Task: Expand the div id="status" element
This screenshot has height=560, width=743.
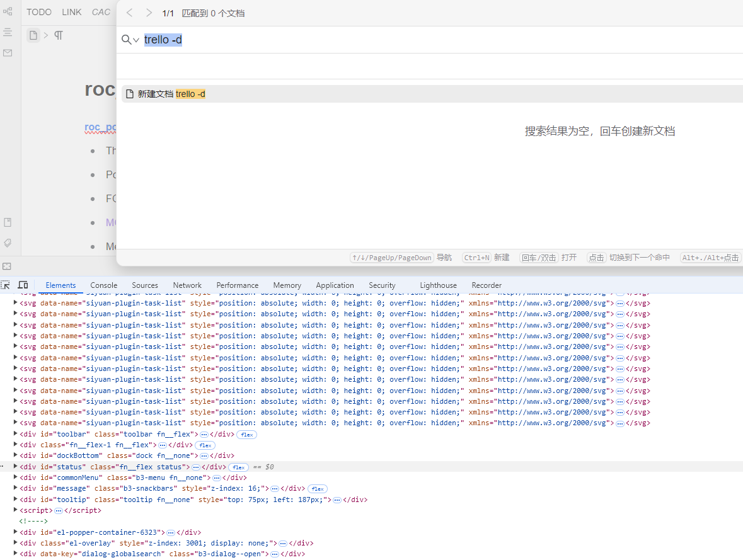Action: coord(16,467)
